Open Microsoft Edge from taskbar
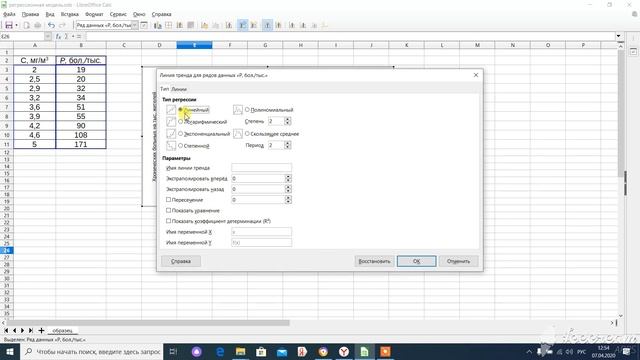The height and width of the screenshot is (360, 640). (x=220, y=351)
